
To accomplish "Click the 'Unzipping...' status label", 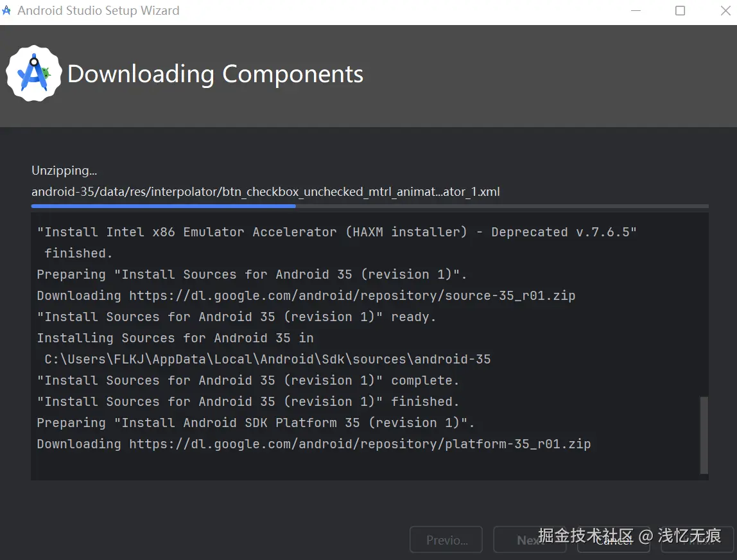I will tap(64, 170).
